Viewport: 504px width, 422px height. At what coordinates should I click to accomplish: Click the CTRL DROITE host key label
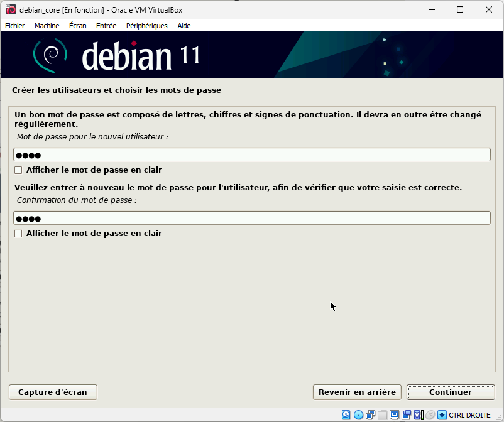pyautogui.click(x=469, y=415)
